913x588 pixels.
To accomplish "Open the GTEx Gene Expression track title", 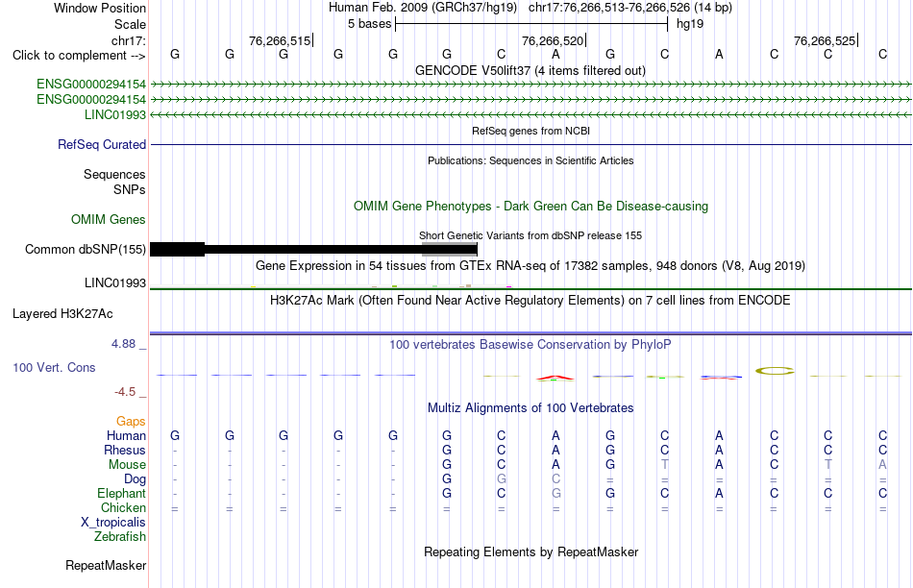I will point(531,265).
